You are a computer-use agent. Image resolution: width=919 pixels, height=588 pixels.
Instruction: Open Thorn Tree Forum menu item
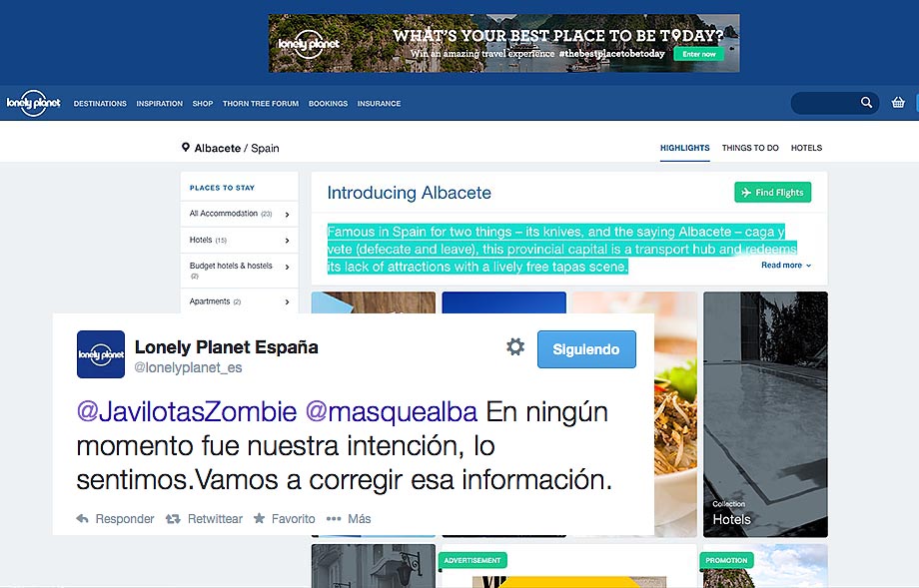click(261, 103)
